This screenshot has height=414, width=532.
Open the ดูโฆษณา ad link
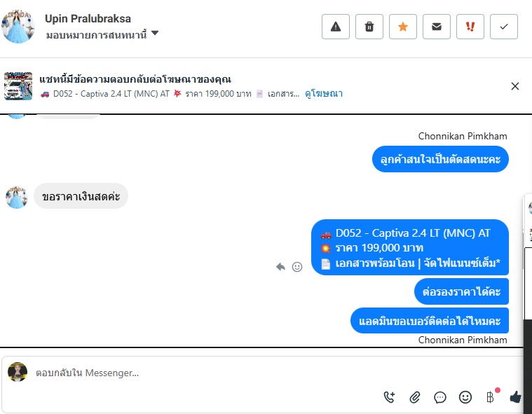324,94
